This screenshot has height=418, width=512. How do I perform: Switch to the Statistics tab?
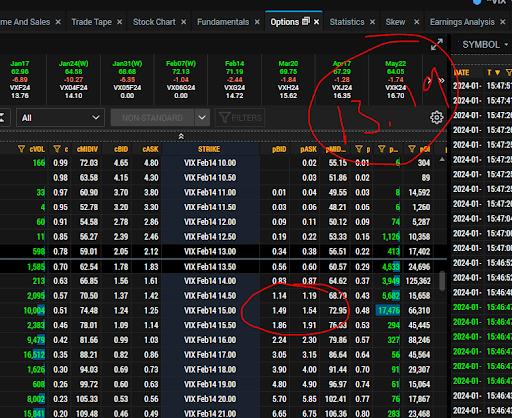[x=347, y=22]
